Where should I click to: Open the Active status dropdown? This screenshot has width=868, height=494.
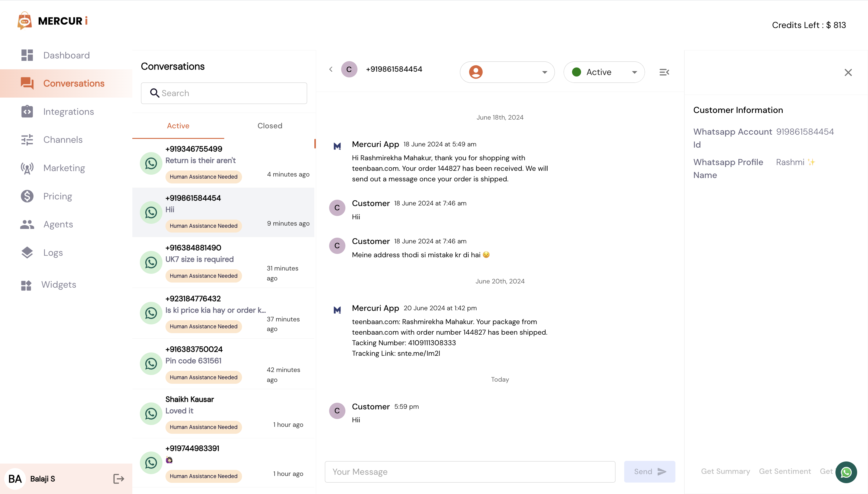604,72
